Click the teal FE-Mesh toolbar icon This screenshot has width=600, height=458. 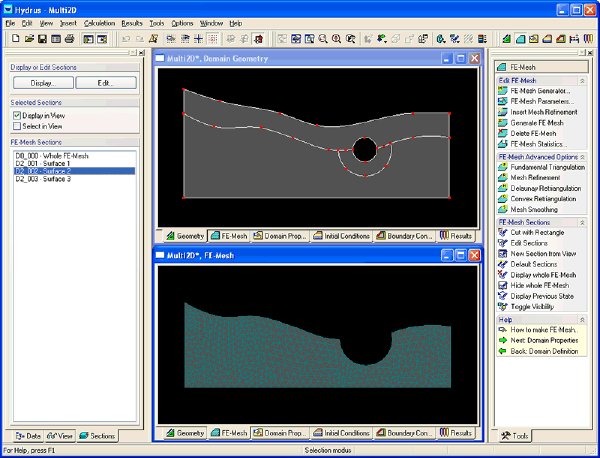(520, 39)
